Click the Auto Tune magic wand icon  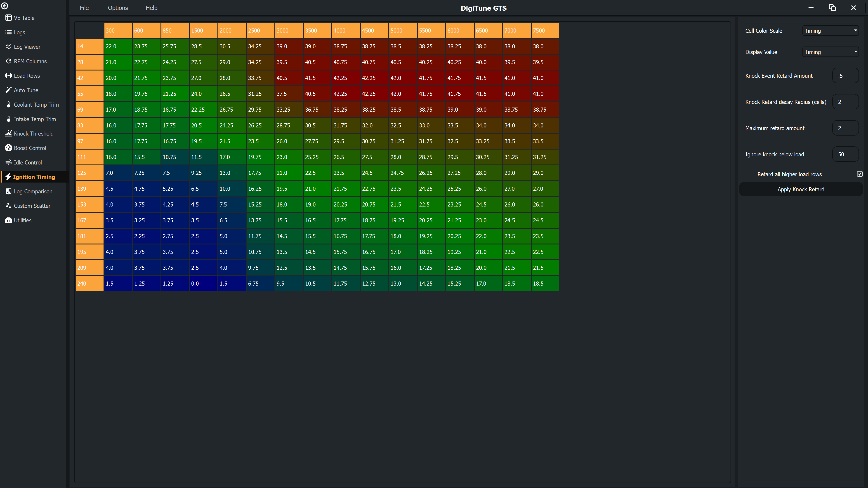coord(8,90)
